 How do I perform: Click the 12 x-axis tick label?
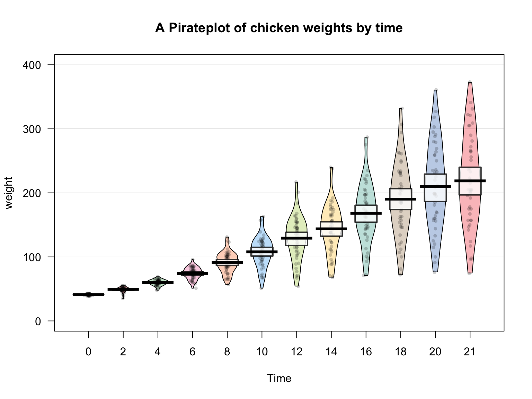(296, 352)
